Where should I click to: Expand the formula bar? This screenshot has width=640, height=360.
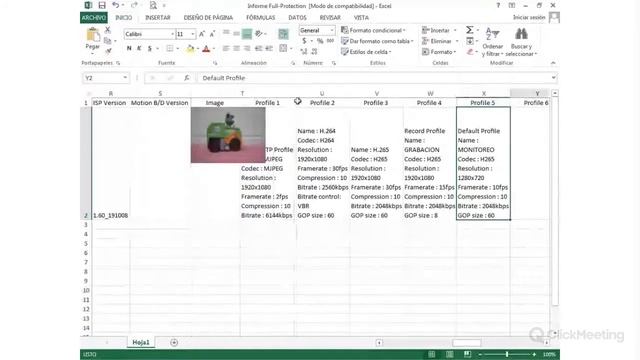point(553,78)
